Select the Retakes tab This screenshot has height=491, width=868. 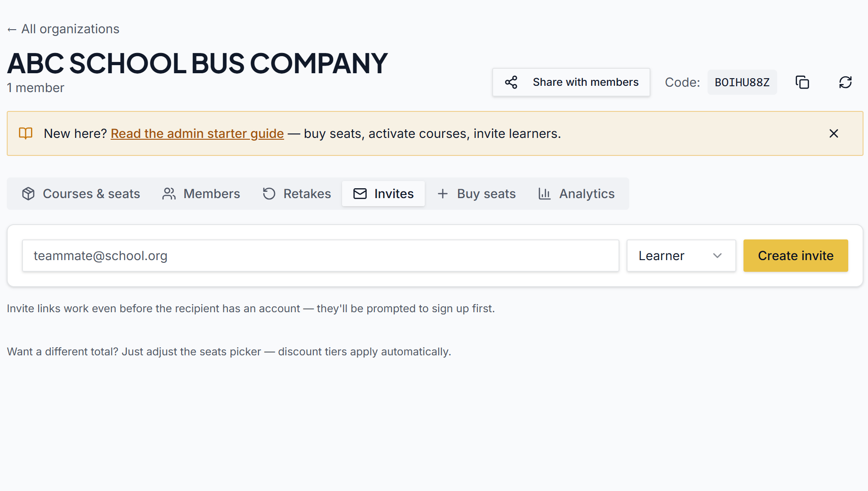(297, 194)
